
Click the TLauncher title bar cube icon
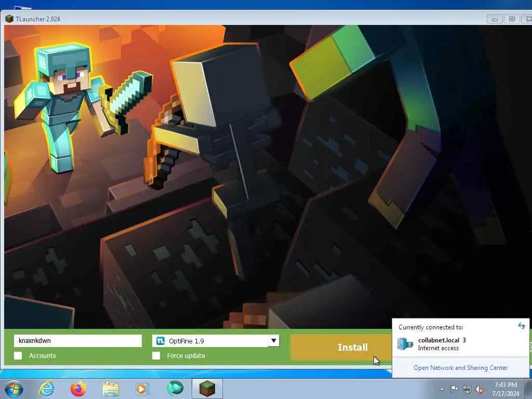(9, 19)
